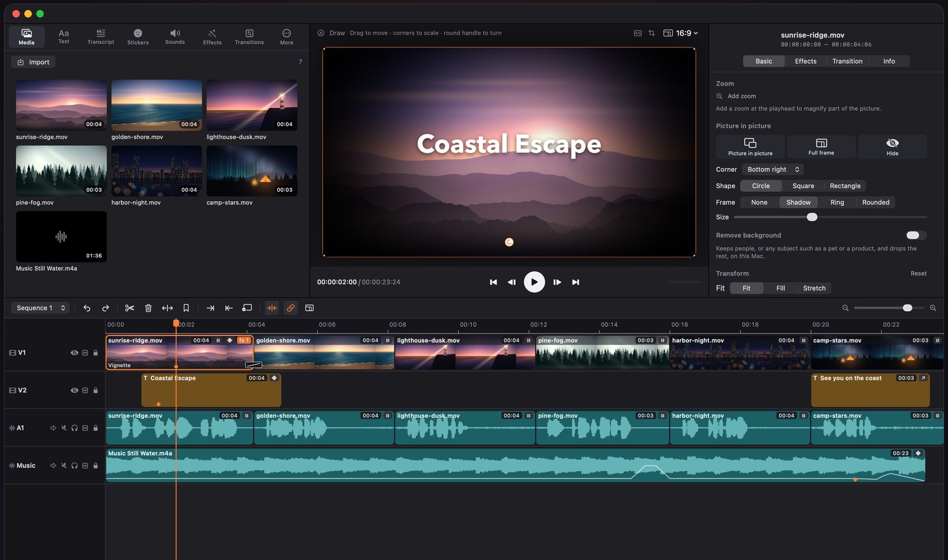This screenshot has width=948, height=560.
Task: Open the Transitions library
Action: [249, 37]
